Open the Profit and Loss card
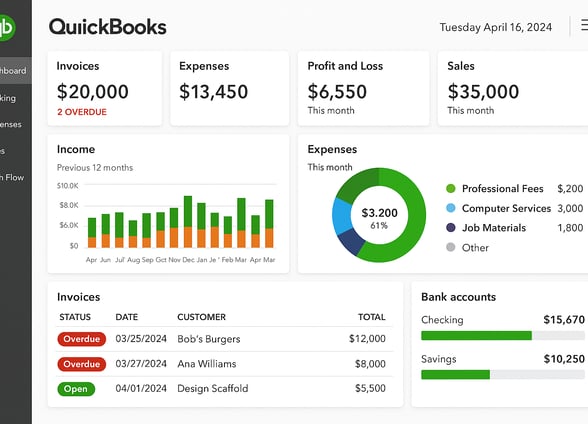Viewport: 588px width, 424px height. click(363, 88)
